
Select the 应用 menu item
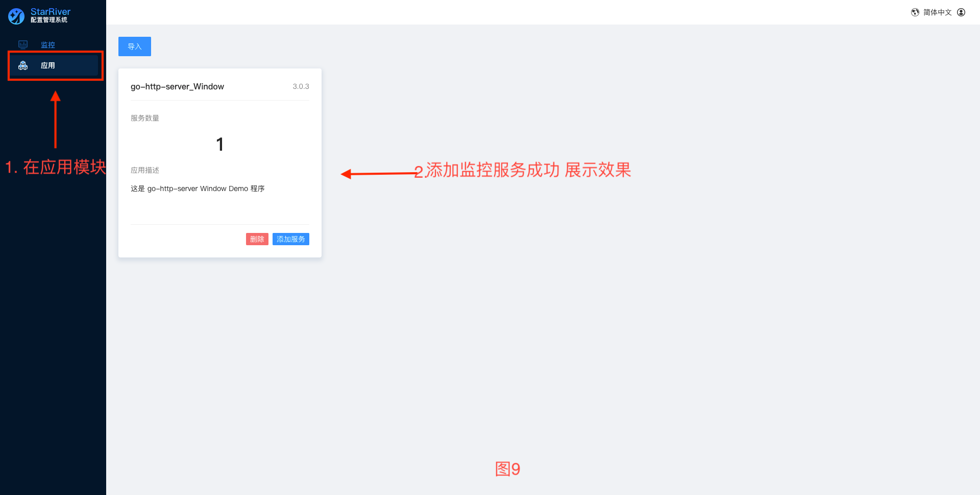coord(53,65)
